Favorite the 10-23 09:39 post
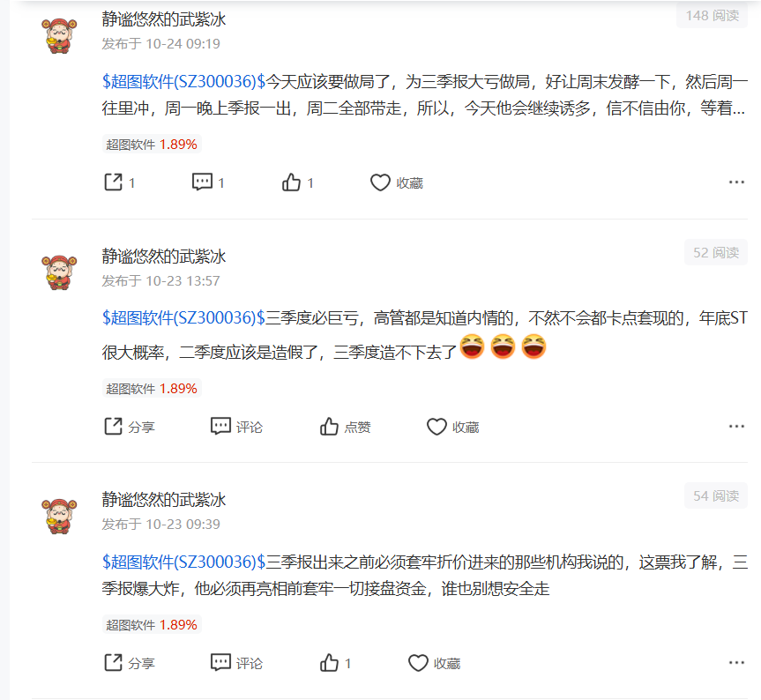The width and height of the screenshot is (761, 700). pos(435,663)
